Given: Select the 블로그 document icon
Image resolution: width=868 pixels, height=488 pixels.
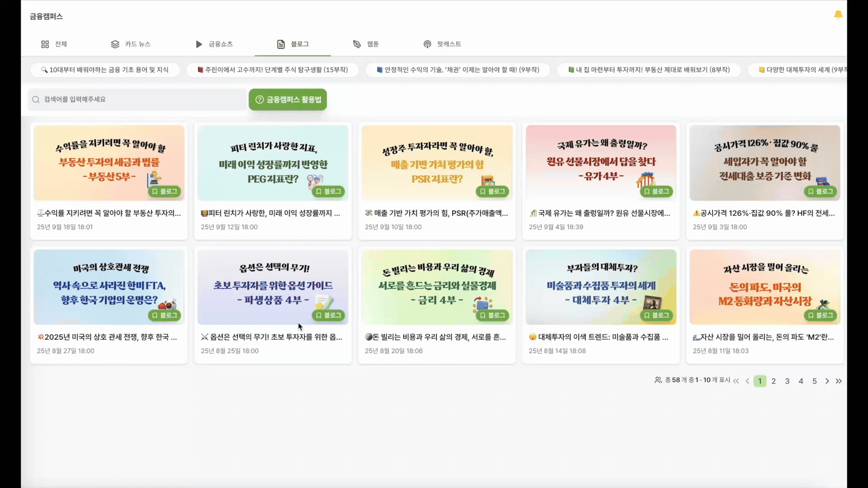Looking at the screenshot, I should (281, 44).
